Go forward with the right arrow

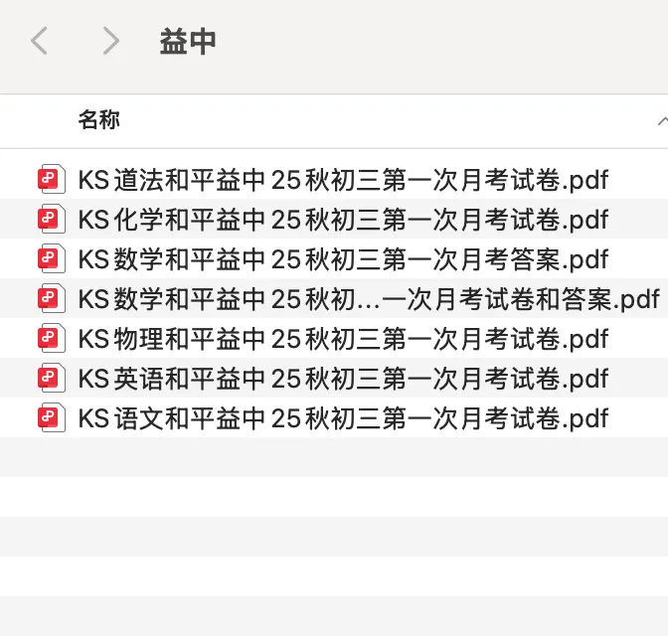111,41
